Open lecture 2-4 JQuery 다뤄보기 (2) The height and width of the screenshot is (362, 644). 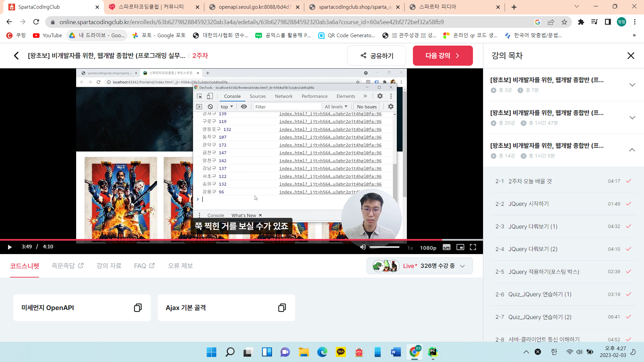(563, 249)
